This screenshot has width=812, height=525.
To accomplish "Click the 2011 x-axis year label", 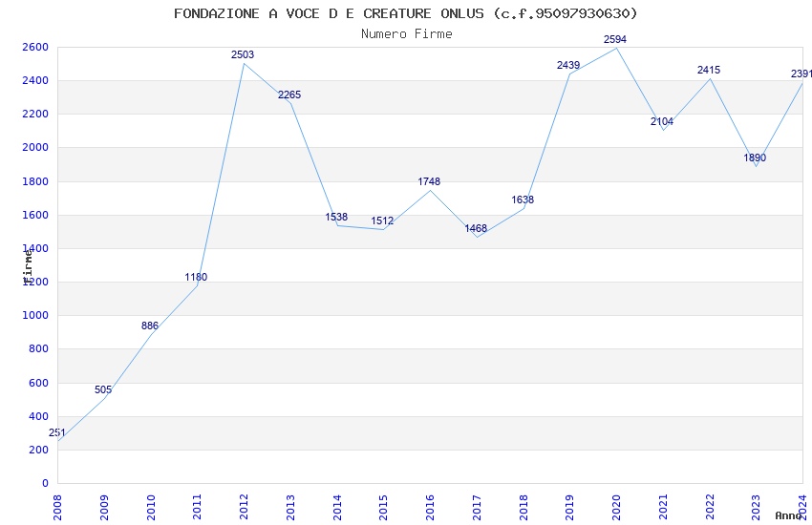I will pyautogui.click(x=198, y=507).
